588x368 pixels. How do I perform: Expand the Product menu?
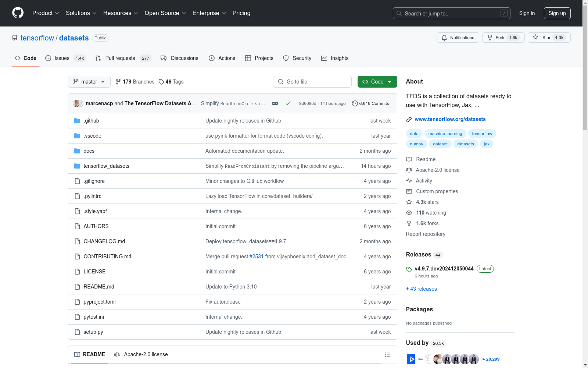(46, 13)
